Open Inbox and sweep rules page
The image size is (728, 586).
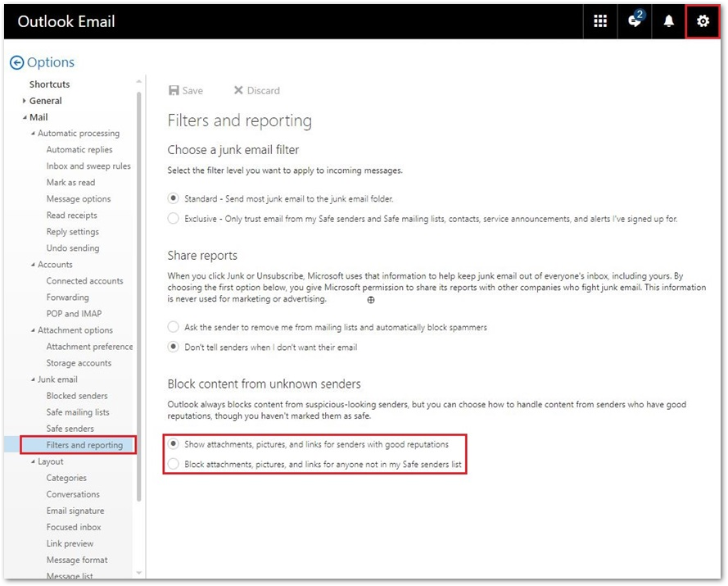click(x=88, y=166)
